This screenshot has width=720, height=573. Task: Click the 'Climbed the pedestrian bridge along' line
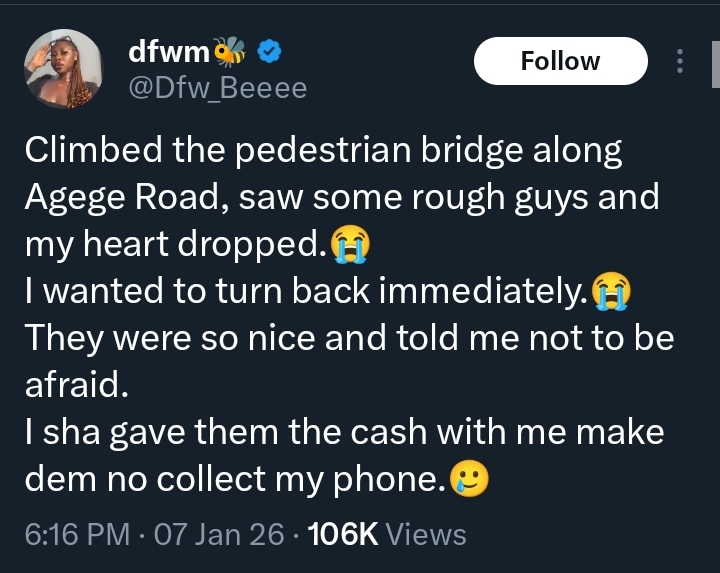point(323,151)
